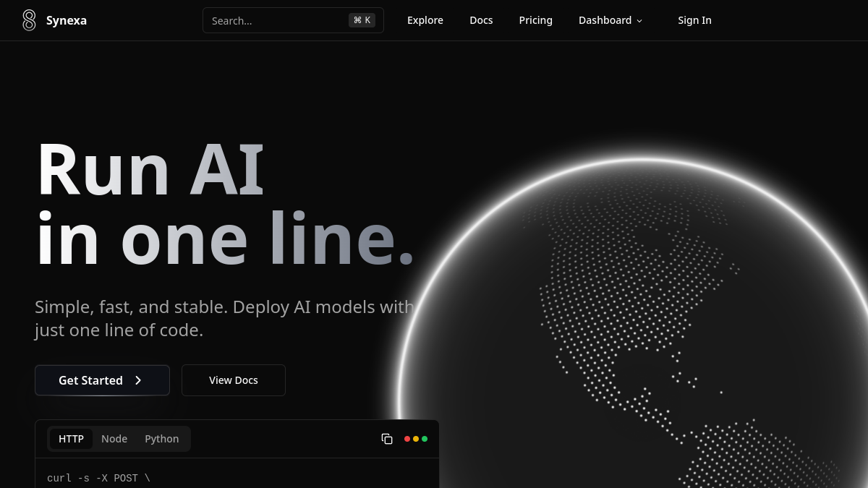Click the Synexa brand name

point(67,20)
